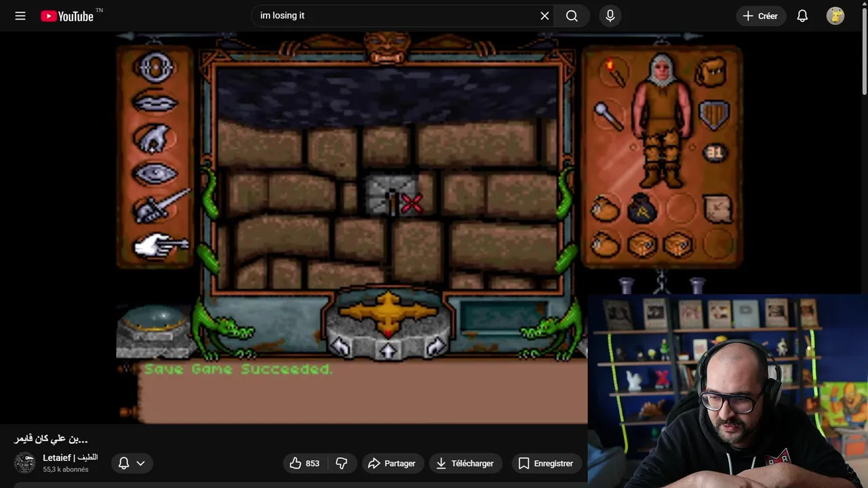The width and height of the screenshot is (868, 488).
Task: Open the Créer menu
Action: (x=761, y=16)
